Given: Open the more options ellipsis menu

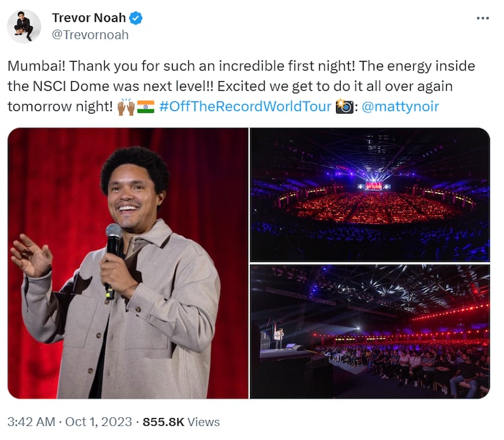Looking at the screenshot, I should (482, 18).
